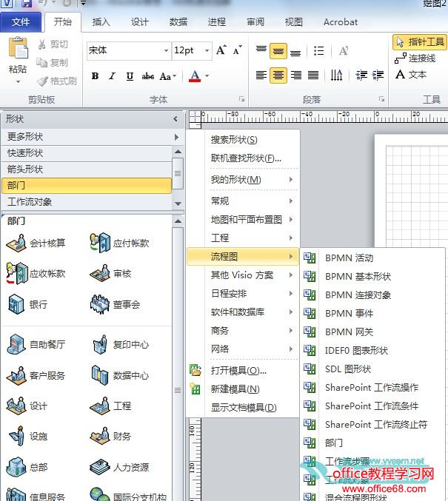The width and height of the screenshot is (448, 501).
Task: Select the 董事会 board of directors shape
Action: (x=115, y=304)
